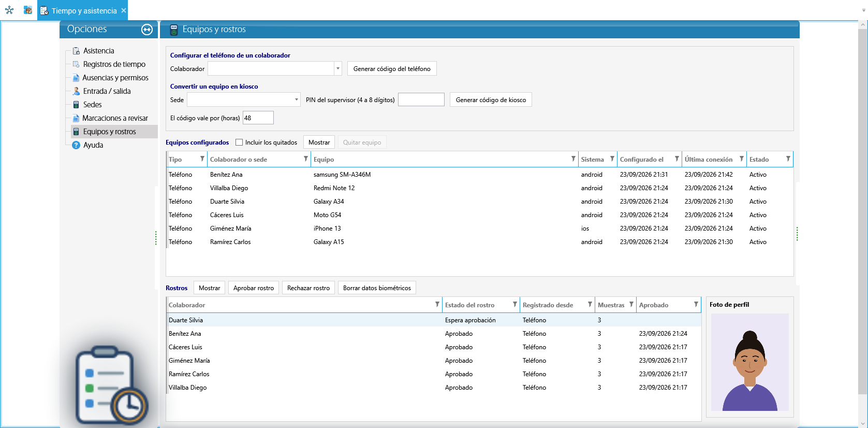868x428 pixels.
Task: Switch to Tiempo y asistencia tab
Action: [82, 10]
